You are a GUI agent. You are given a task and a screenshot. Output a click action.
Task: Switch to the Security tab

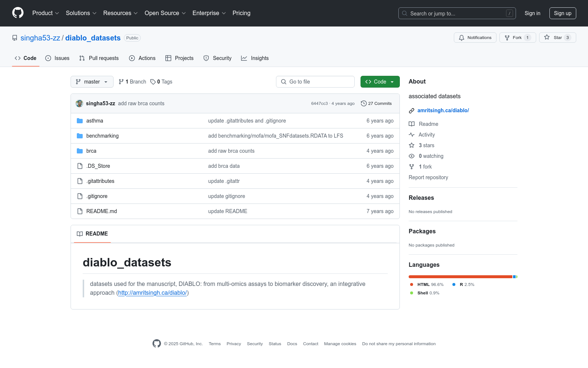[218, 58]
